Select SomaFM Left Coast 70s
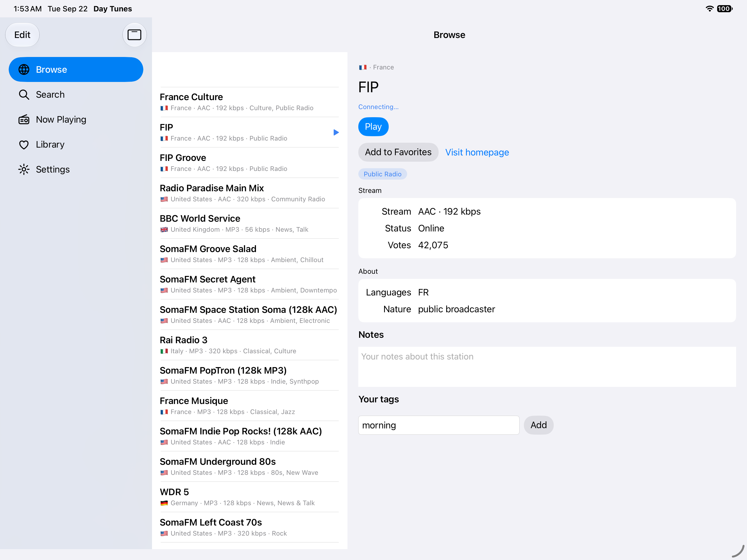The height and width of the screenshot is (560, 747). tap(249, 527)
